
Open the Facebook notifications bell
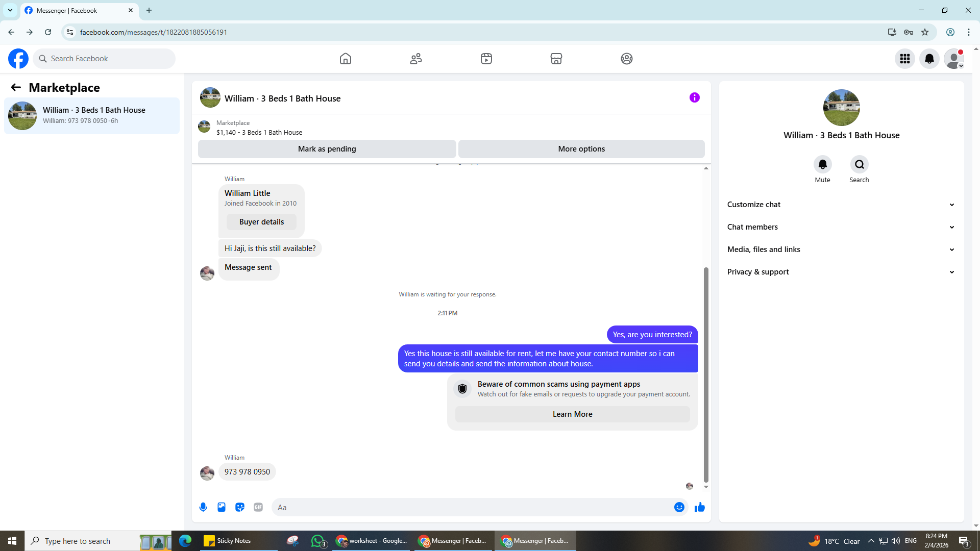(929, 59)
